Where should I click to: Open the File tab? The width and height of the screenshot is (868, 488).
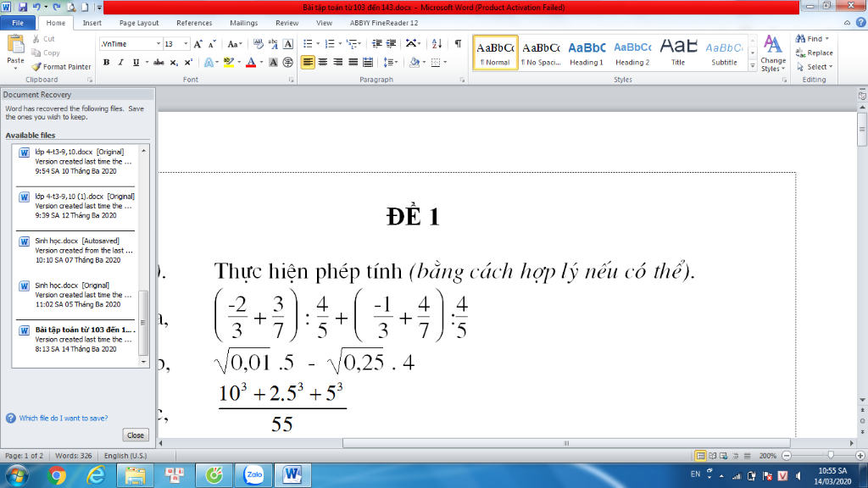pyautogui.click(x=18, y=23)
